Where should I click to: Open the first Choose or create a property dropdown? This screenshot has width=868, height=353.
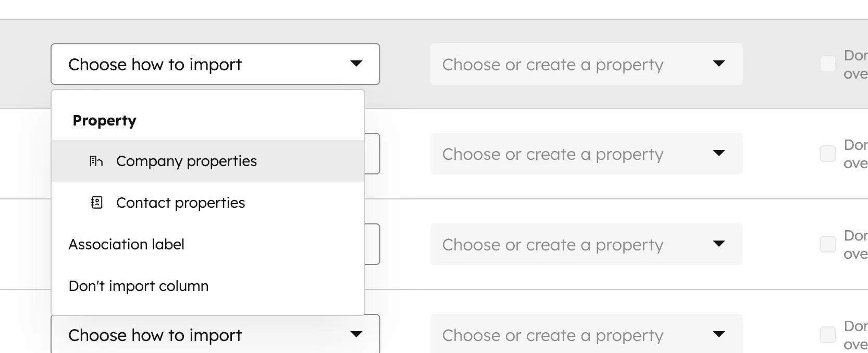tap(586, 64)
